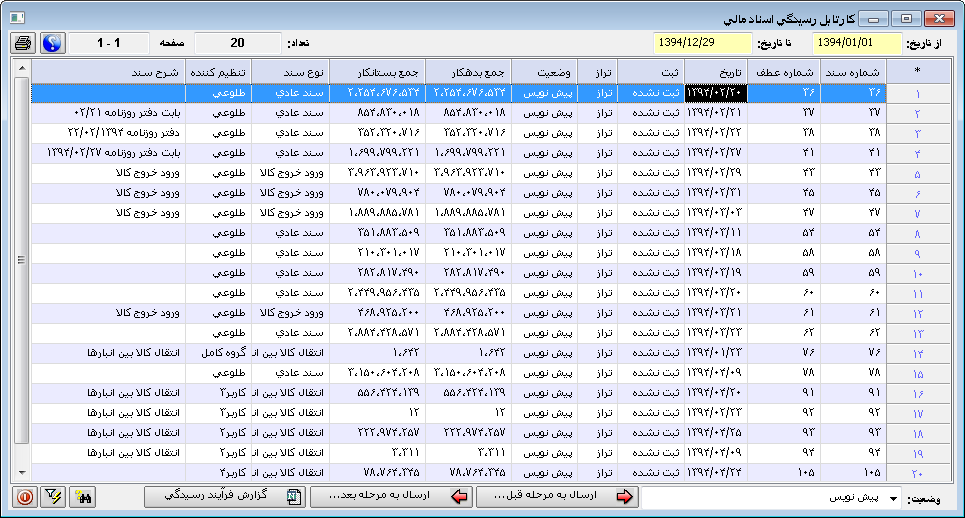
Task: Click the printer icon
Action: coord(24,44)
